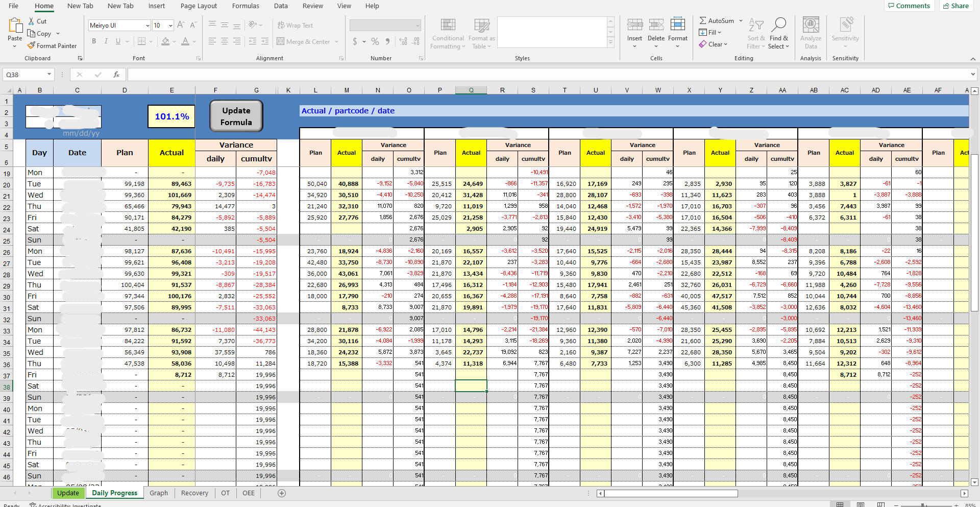Open the font size dropdown
The image size is (980, 507).
[170, 26]
